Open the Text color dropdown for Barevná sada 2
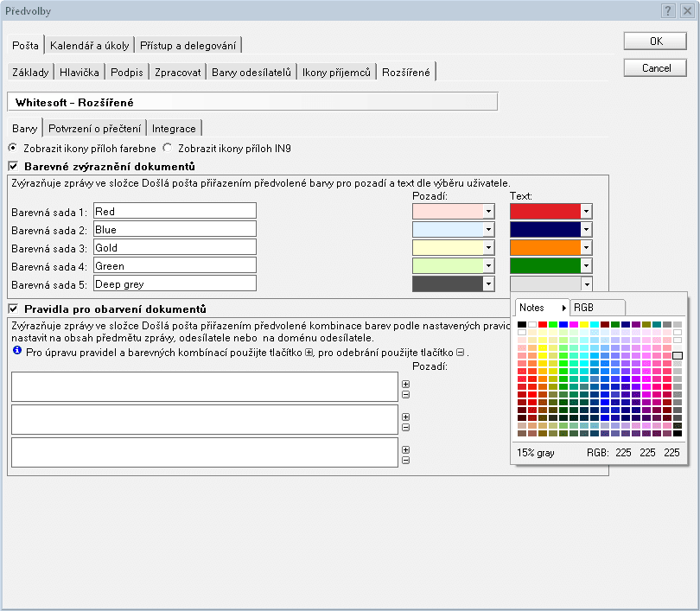The image size is (700, 611). 587,229
